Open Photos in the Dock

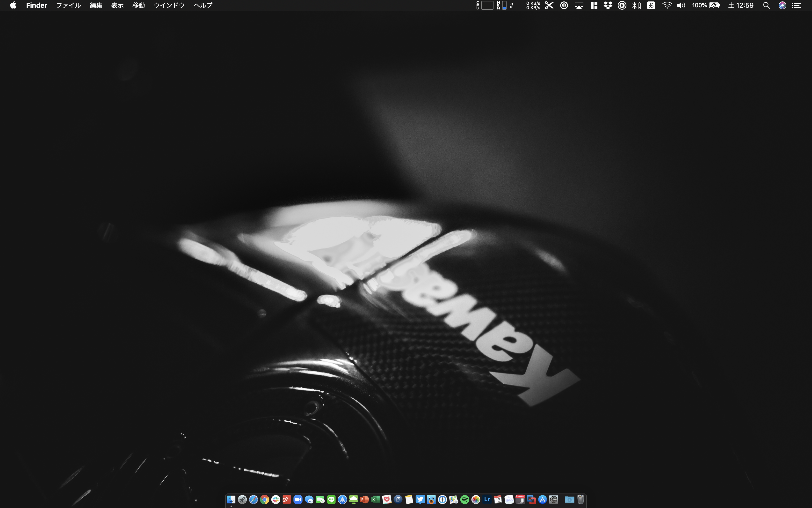476,500
